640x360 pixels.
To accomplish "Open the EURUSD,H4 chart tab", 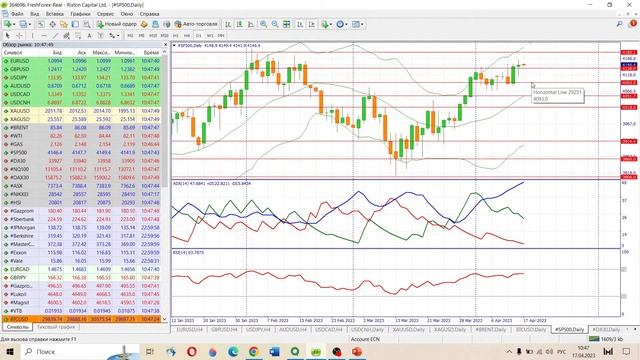I will point(189,329).
